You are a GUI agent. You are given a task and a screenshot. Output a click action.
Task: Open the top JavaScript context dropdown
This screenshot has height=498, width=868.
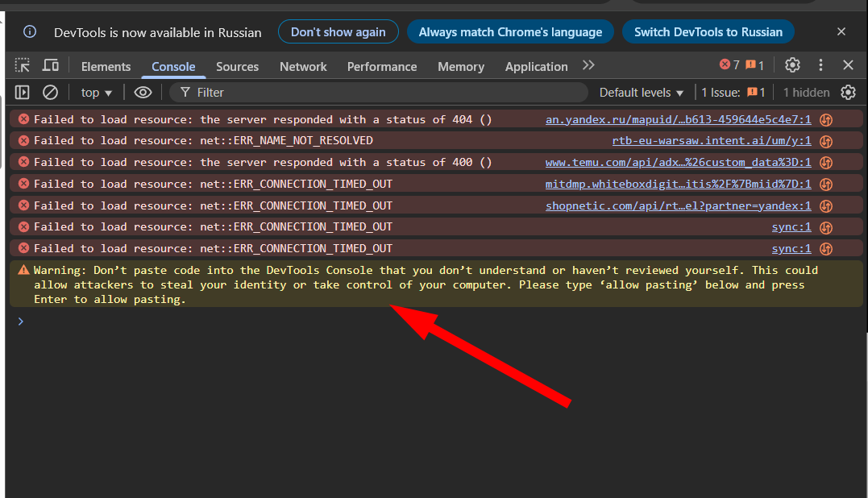(97, 93)
